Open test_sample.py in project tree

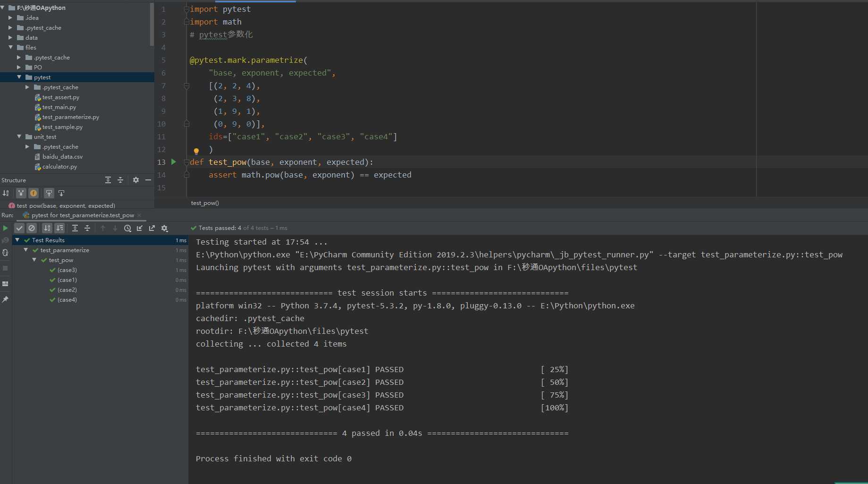pos(62,127)
